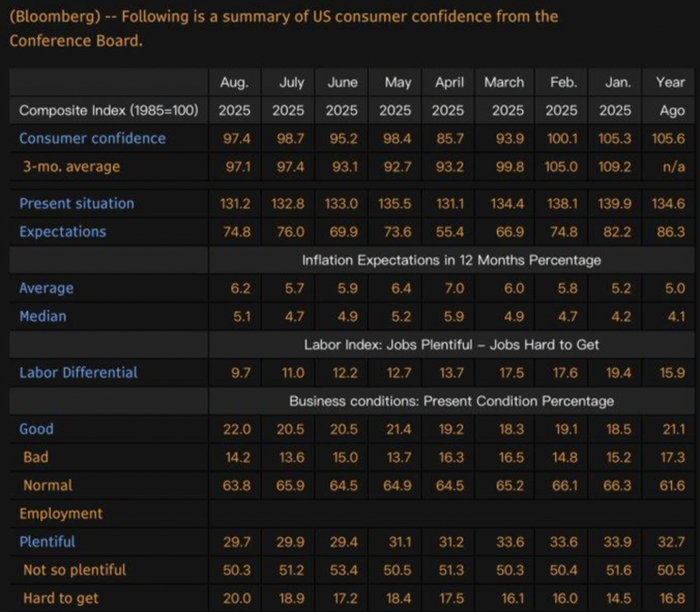
Task: Click the Median inflation row link
Action: (43, 316)
